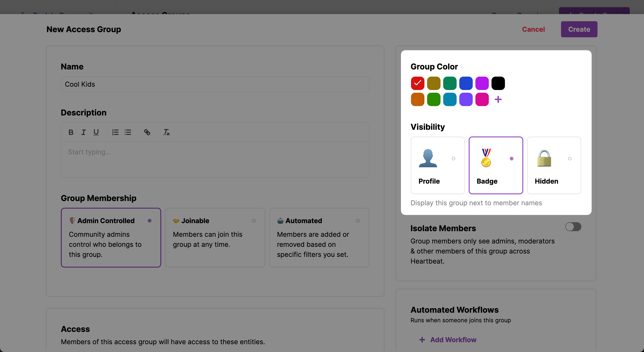Toggle italic formatting in description editor
This screenshot has height=352, width=644.
coord(83,132)
